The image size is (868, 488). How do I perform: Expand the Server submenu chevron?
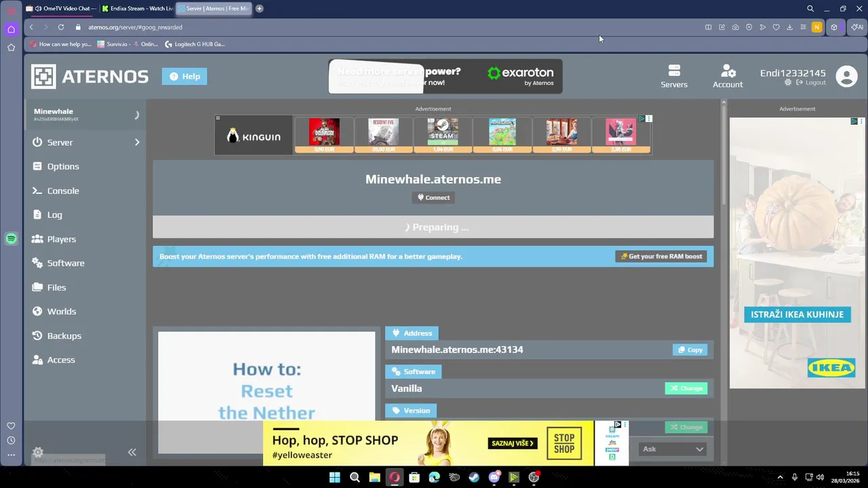pyautogui.click(x=136, y=142)
